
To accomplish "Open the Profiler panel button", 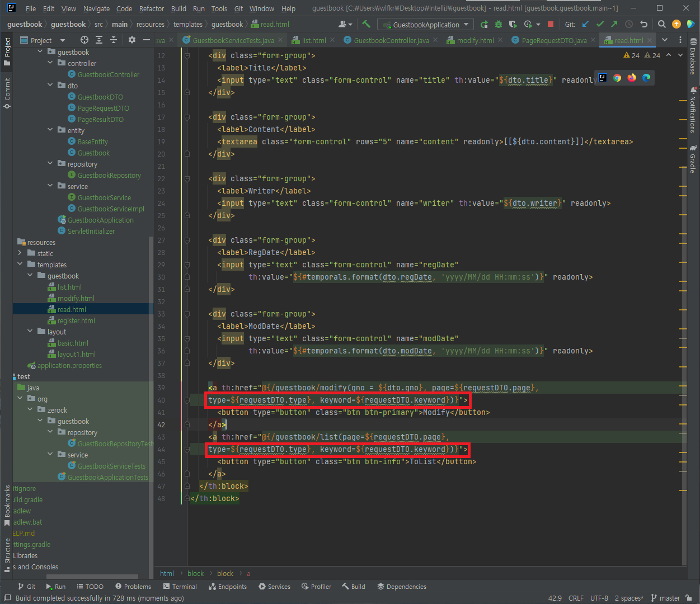I will 316,587.
